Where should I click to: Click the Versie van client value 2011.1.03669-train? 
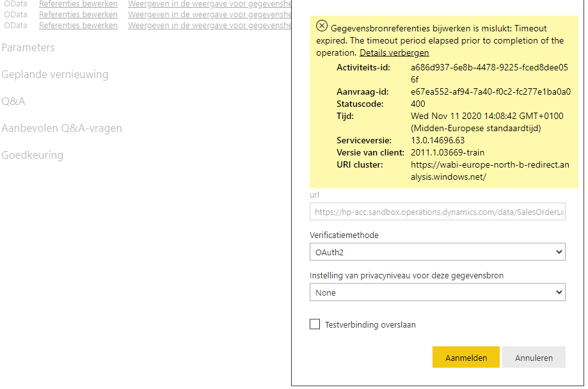tap(447, 153)
